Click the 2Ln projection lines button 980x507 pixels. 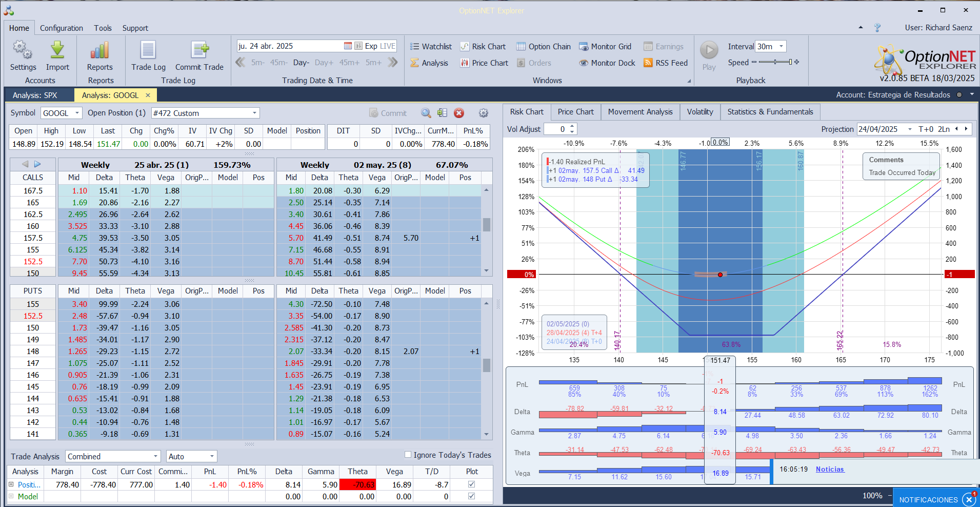pyautogui.click(x=944, y=129)
